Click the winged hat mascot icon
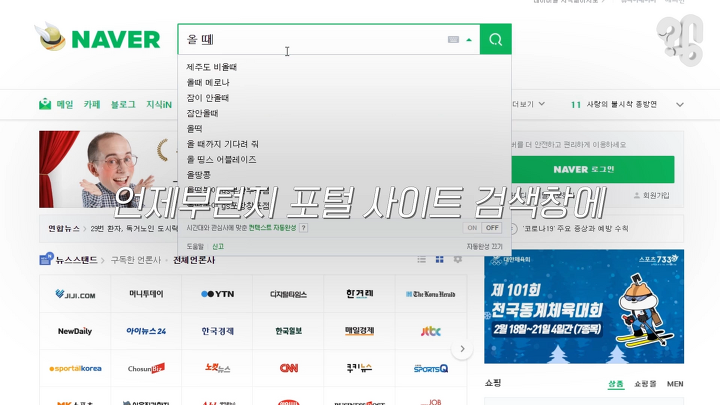Viewport: 720px width, 405px height. [51, 37]
